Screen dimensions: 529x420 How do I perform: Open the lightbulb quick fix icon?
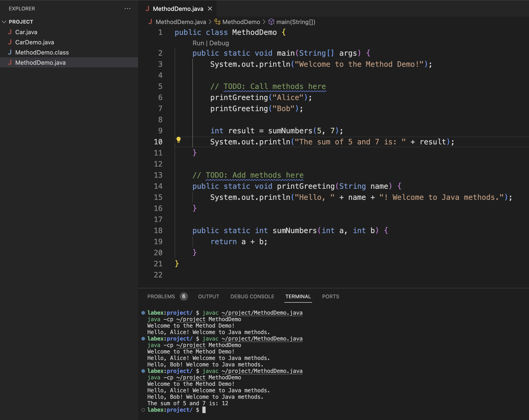point(178,140)
